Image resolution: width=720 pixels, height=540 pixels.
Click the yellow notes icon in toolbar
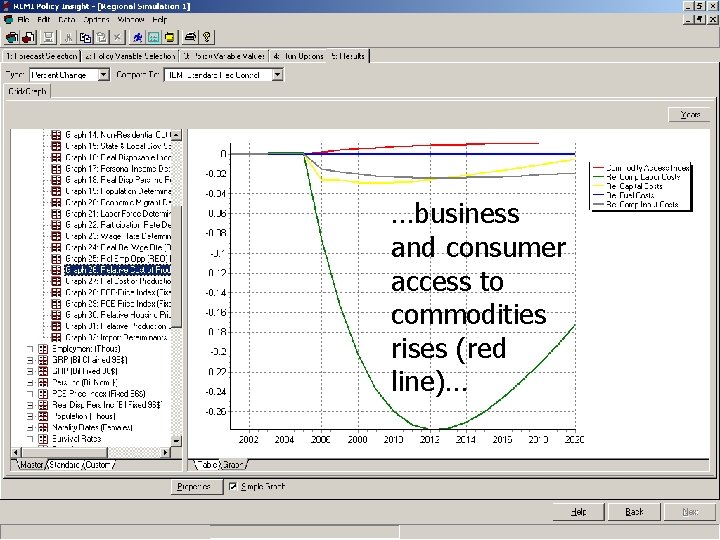pyautogui.click(x=170, y=38)
